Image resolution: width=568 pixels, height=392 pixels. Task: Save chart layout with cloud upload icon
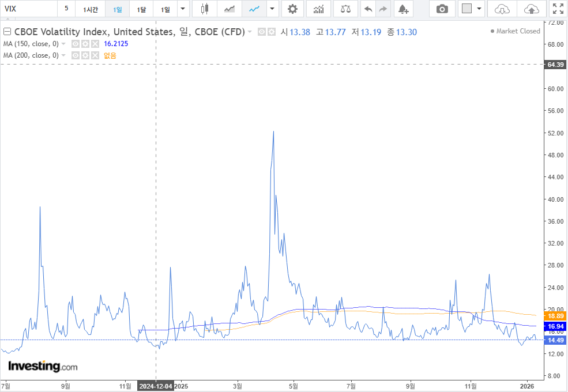[532, 9]
